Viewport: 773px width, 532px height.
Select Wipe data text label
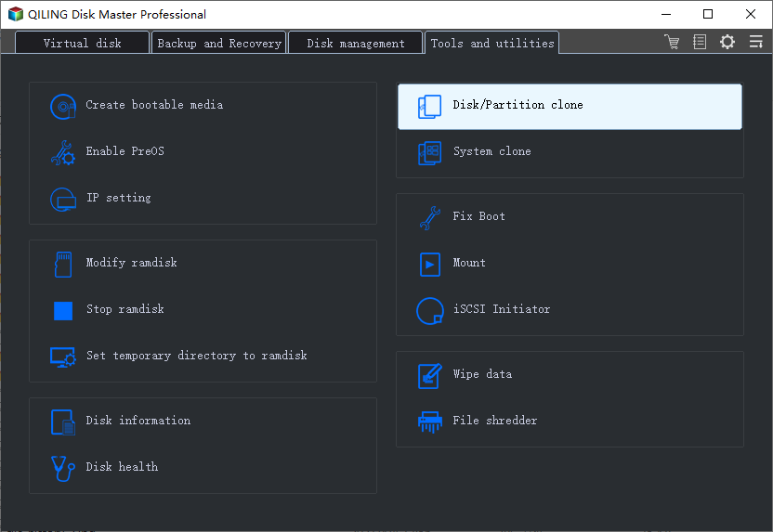[x=482, y=374]
